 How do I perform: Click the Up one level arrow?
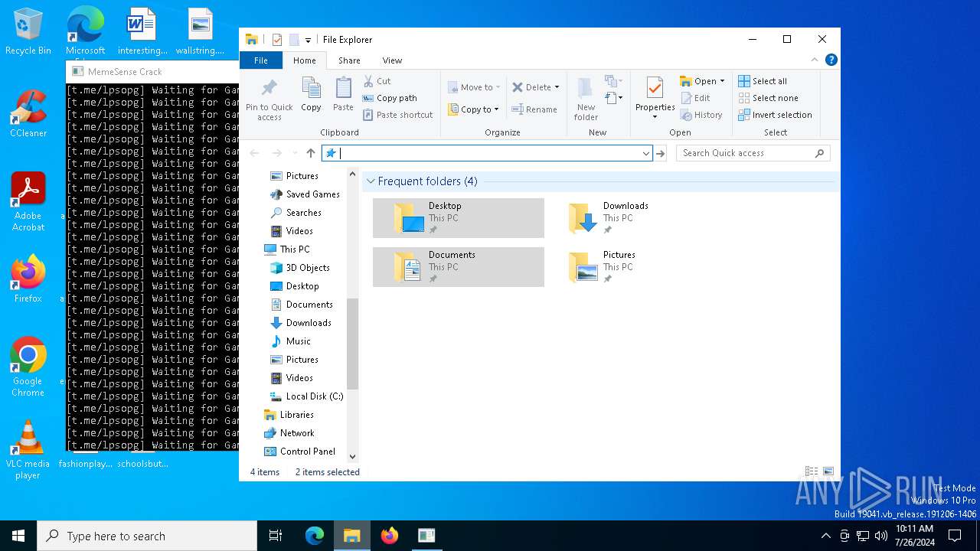coord(310,153)
